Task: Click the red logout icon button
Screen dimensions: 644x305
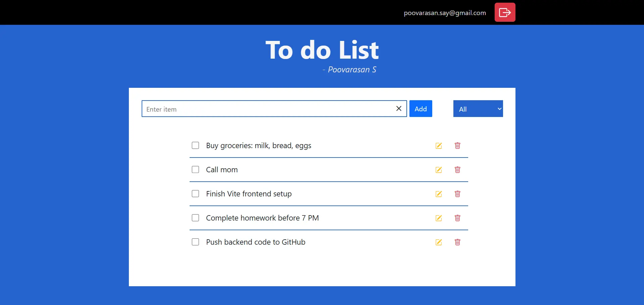Action: pos(505,12)
